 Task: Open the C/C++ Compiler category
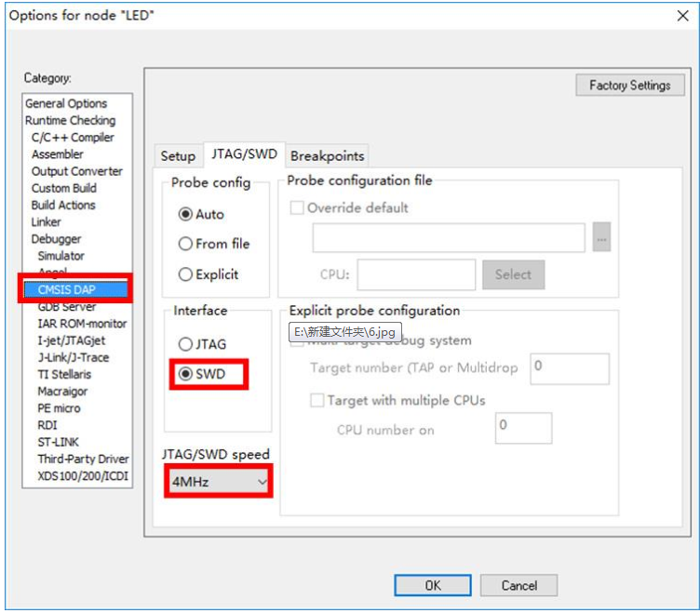(73, 138)
